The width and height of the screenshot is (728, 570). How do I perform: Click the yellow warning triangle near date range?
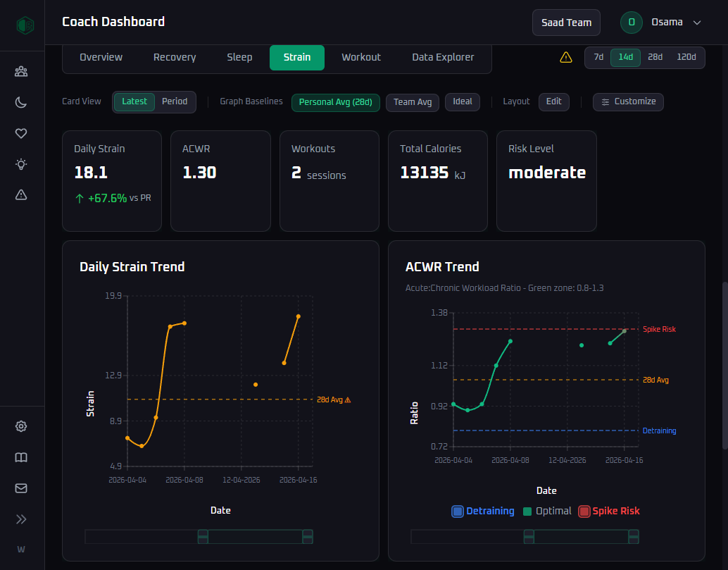566,58
